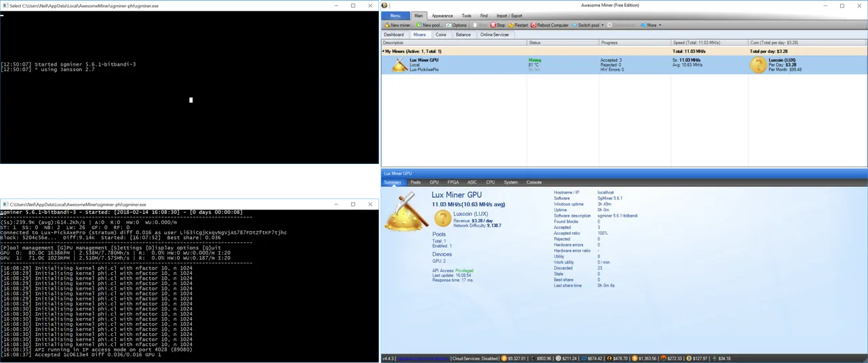
Task: Click the New pool toolbar button
Action: coord(429,25)
